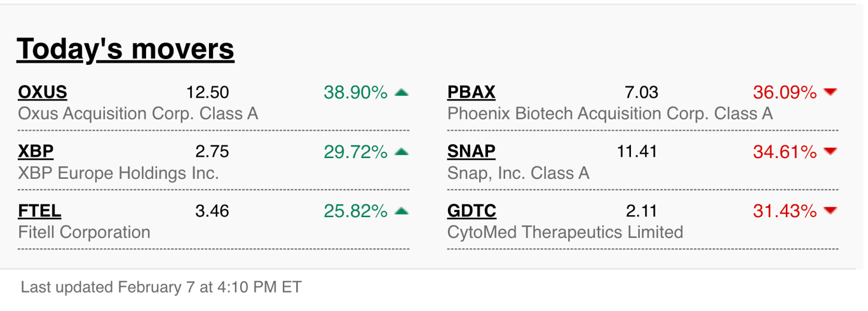Click red down arrow beside 34.61%
This screenshot has width=868, height=311.
pos(830,152)
